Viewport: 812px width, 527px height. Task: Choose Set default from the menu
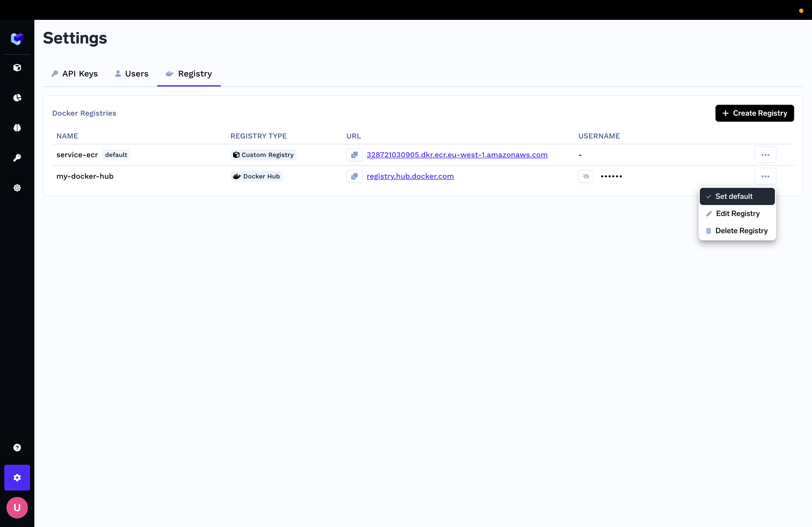(x=737, y=196)
